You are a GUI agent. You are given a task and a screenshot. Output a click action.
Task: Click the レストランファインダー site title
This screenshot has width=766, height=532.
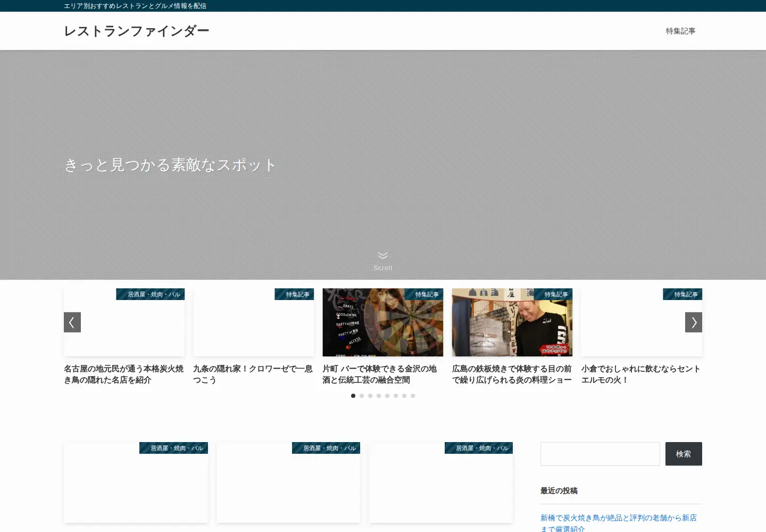click(137, 31)
